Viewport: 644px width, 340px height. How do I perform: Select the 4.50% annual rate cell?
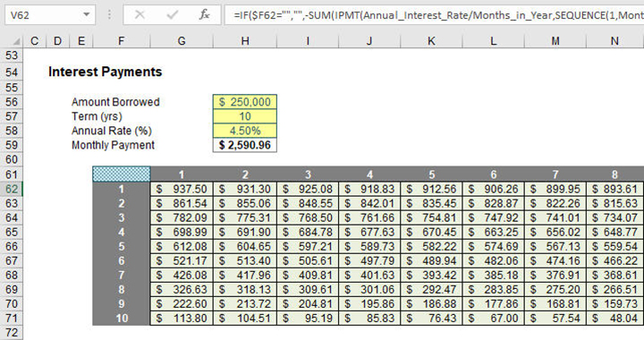(245, 131)
